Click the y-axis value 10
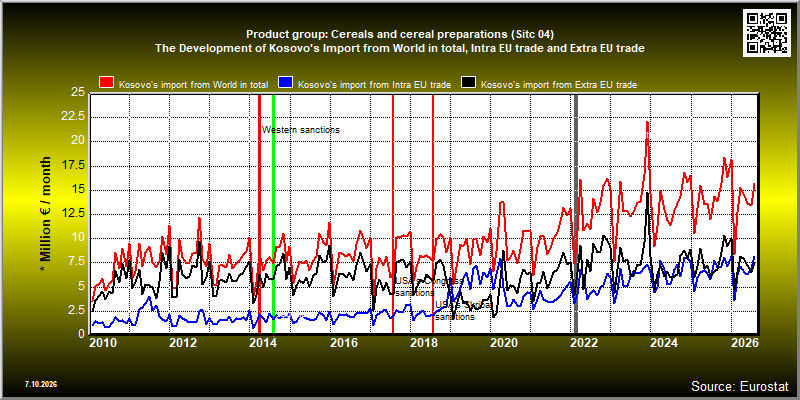This screenshot has width=800, height=400. click(79, 238)
